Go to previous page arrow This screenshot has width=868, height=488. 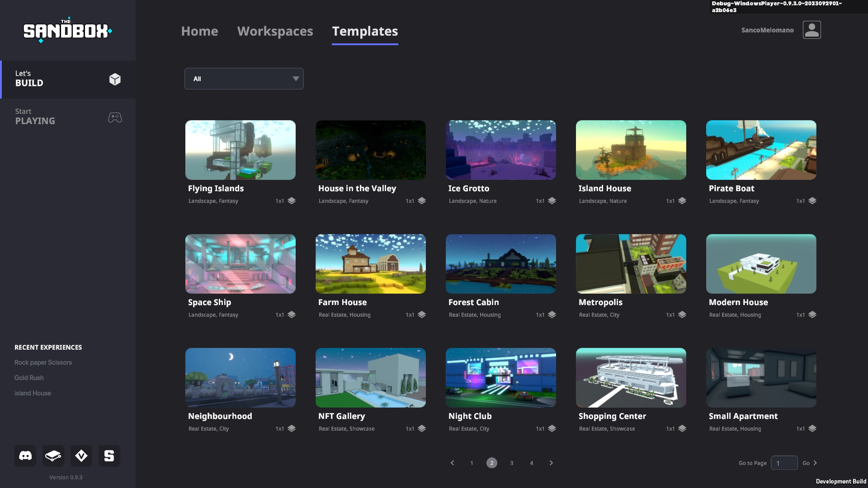tap(452, 463)
